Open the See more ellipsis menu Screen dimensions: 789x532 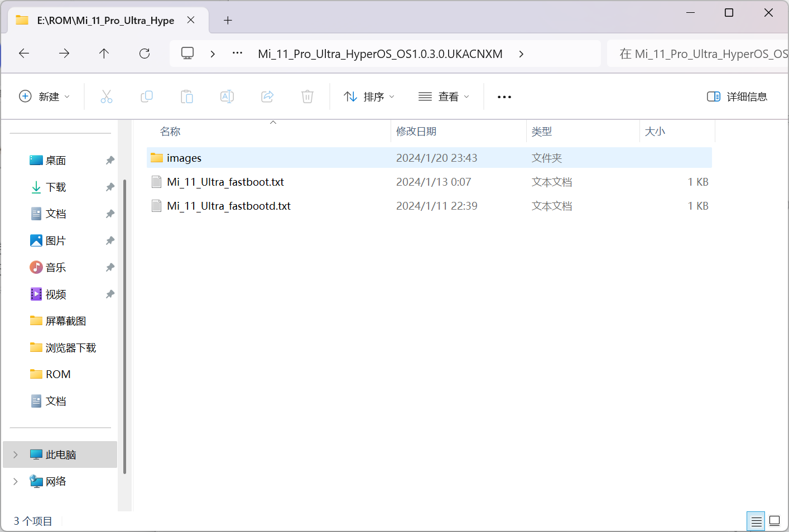504,96
